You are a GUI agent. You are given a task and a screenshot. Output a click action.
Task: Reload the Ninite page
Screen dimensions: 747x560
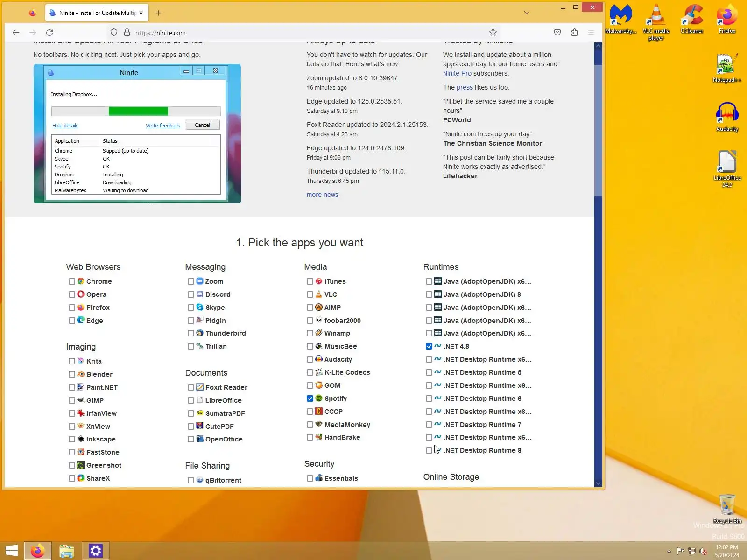[49, 32]
